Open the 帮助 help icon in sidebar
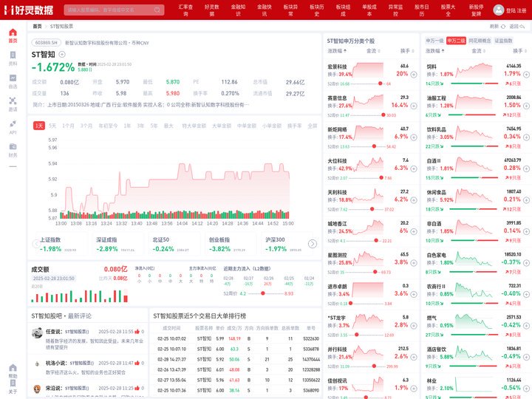This screenshot has width=532, height=399. point(13,368)
